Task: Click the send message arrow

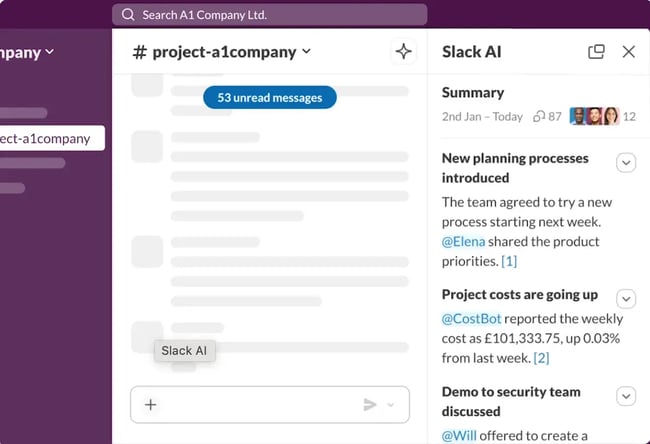Action: coord(370,405)
